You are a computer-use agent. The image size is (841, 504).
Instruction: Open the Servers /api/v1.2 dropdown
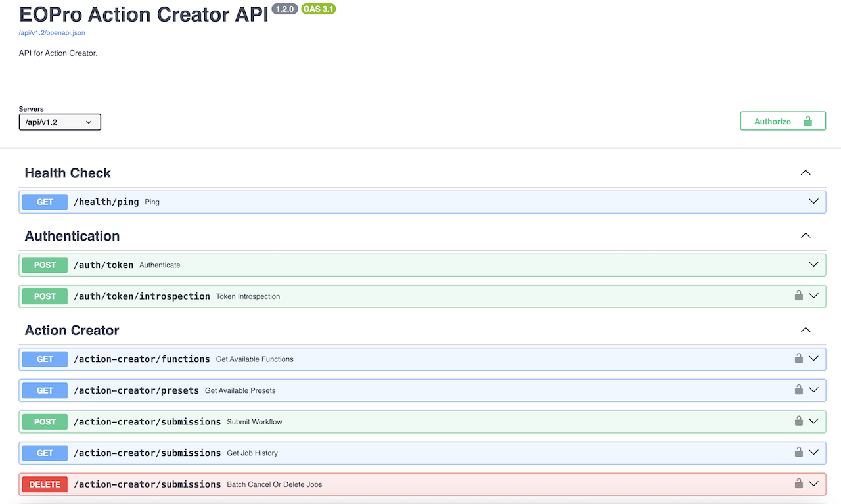point(60,122)
